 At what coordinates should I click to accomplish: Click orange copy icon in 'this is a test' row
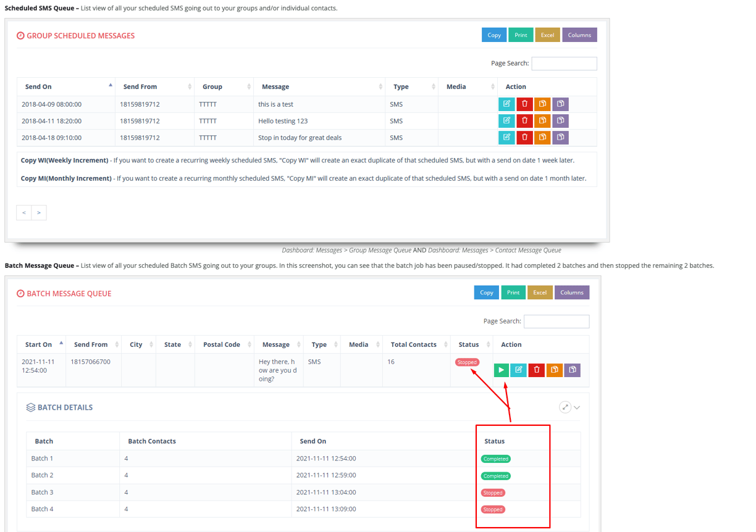542,104
